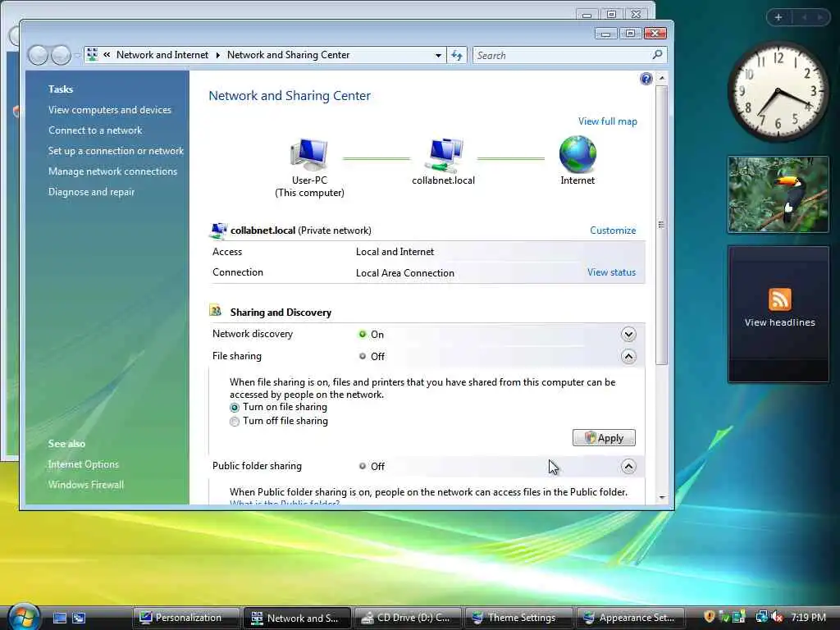The height and width of the screenshot is (630, 840).
Task: Open help via the question mark icon
Action: click(x=646, y=80)
